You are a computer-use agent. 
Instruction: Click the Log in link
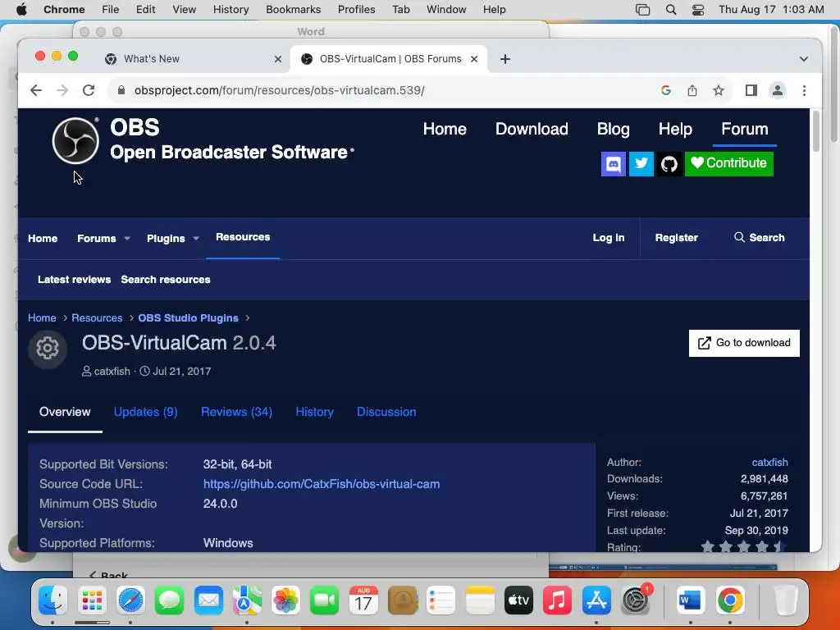coord(609,238)
